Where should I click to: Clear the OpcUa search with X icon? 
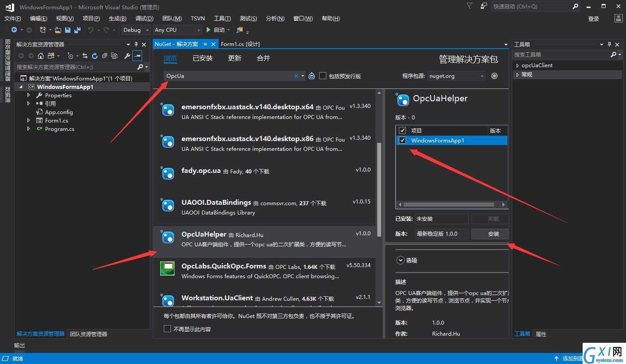tap(296, 76)
